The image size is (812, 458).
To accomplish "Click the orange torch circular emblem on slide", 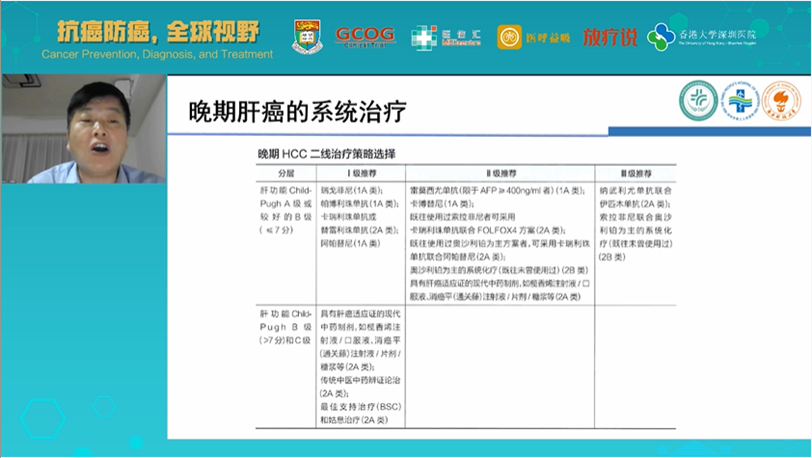I will coord(781,101).
